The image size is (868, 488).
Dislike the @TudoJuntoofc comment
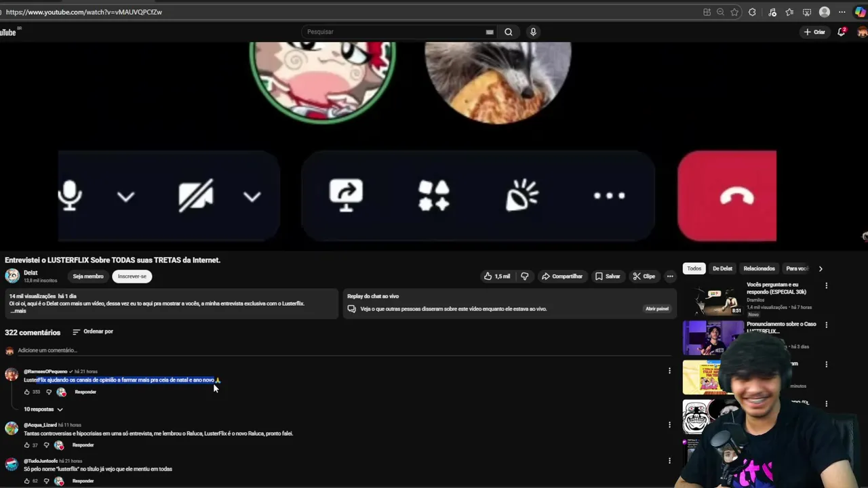(x=47, y=481)
